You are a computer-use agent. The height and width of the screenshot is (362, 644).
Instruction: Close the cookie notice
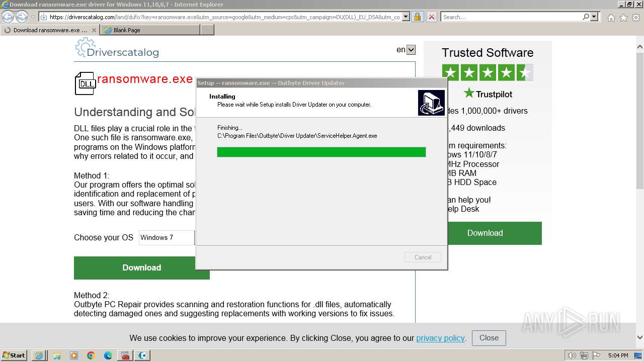tap(489, 338)
